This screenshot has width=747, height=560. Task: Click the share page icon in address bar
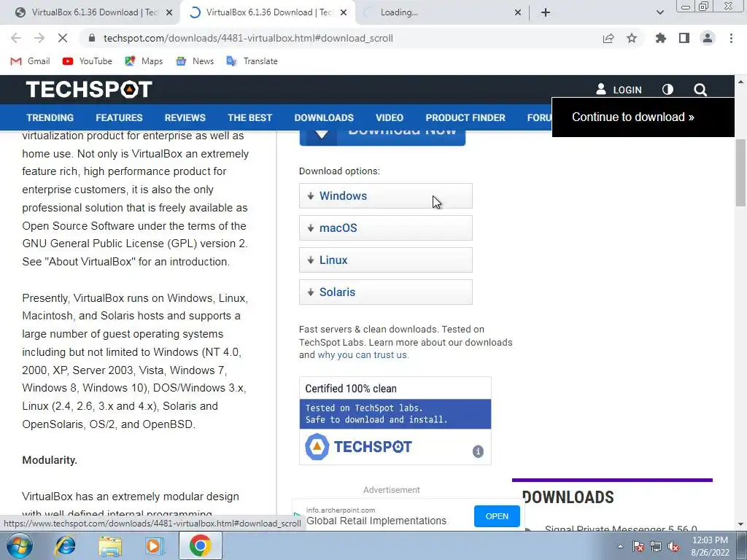click(608, 38)
